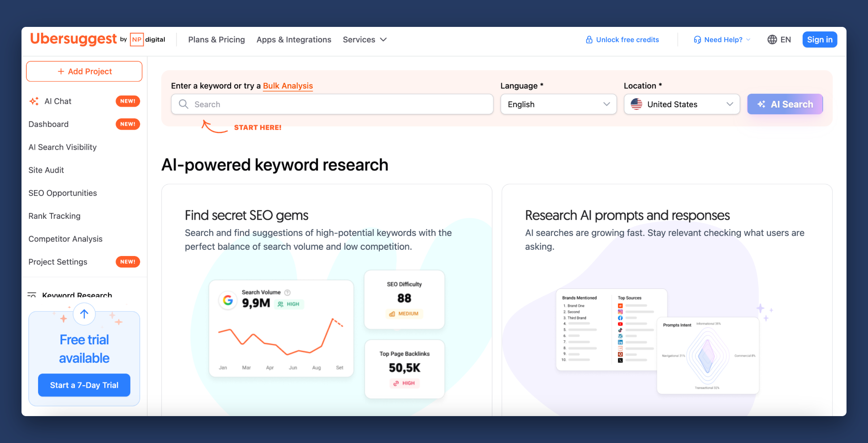Click the AI Search button

[x=785, y=104]
